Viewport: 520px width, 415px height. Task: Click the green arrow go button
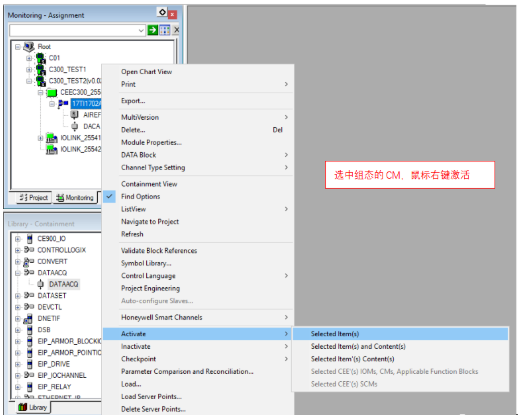click(x=153, y=30)
